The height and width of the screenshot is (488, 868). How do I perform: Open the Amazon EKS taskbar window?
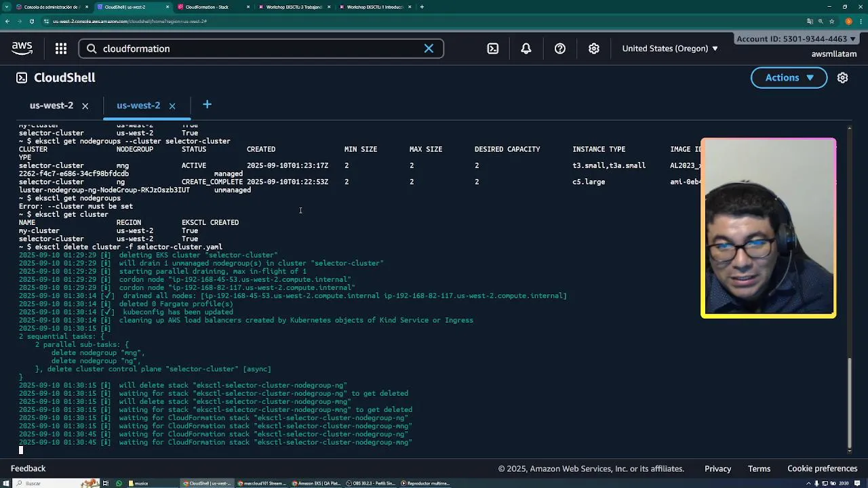point(317,483)
